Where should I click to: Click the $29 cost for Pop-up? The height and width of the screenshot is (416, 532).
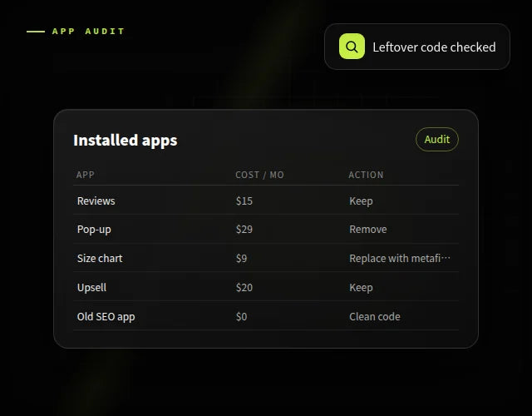tap(244, 230)
